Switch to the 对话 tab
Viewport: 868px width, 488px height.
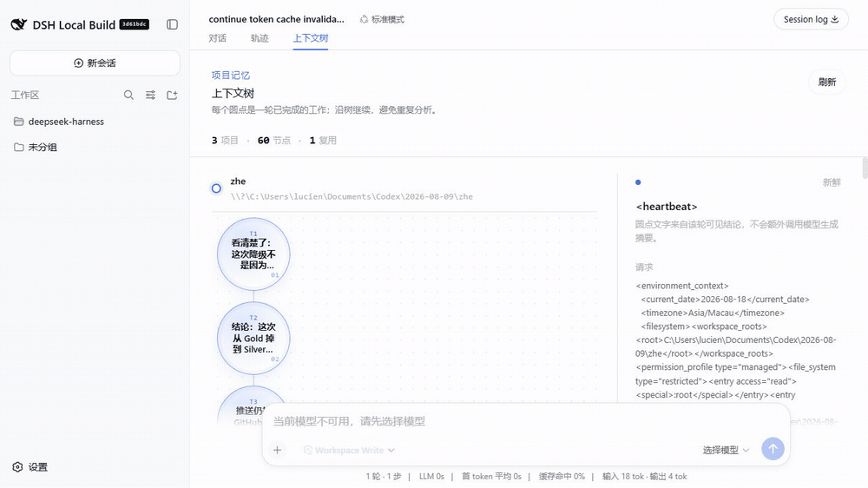[x=218, y=38]
